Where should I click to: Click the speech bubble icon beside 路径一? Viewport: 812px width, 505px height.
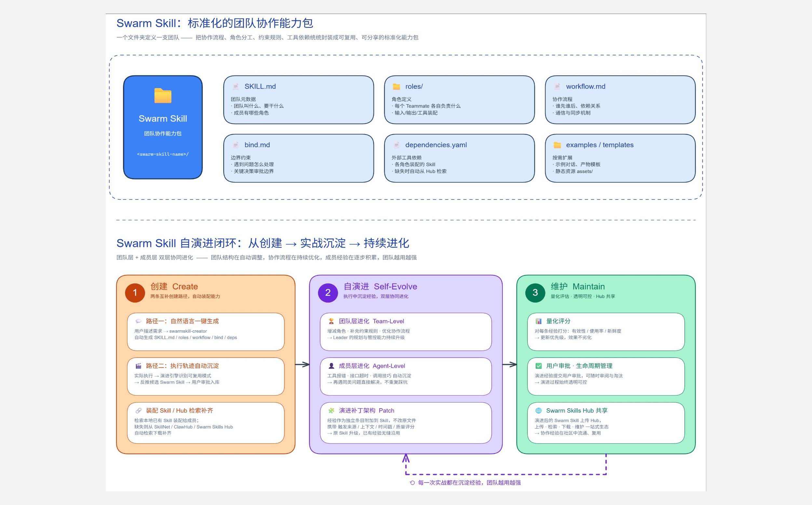coord(138,321)
